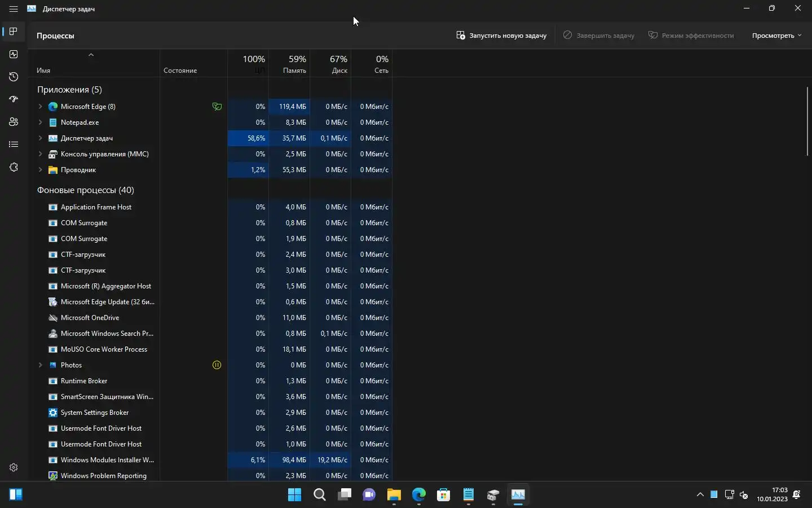
Task: Open Task Manager settings gear
Action: tap(14, 467)
